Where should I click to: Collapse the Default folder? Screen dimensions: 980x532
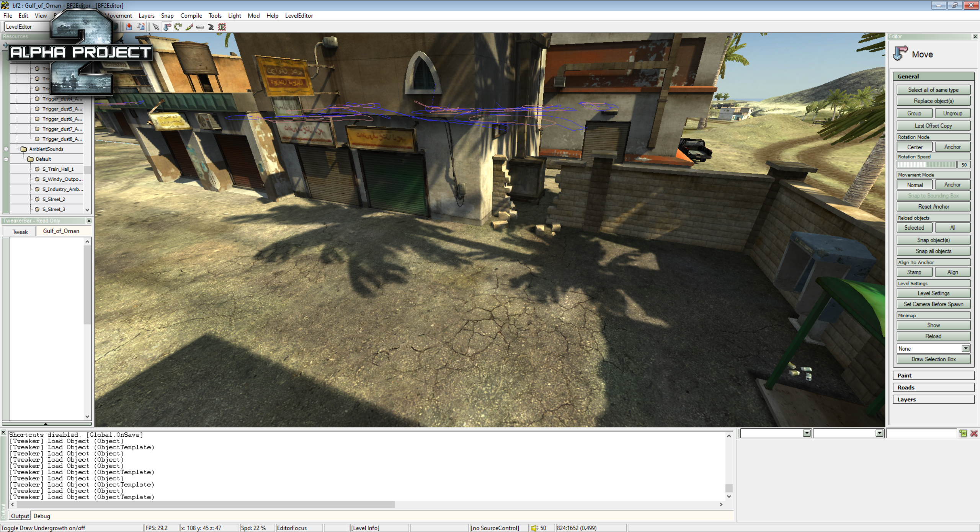[x=6, y=159]
